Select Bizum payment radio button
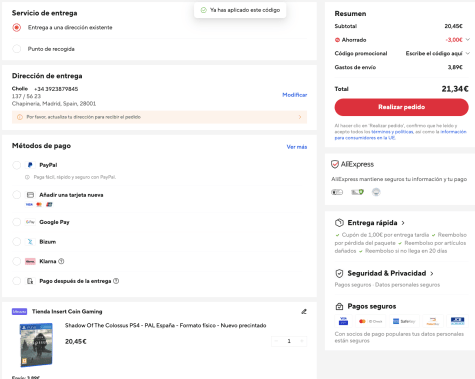 16,242
